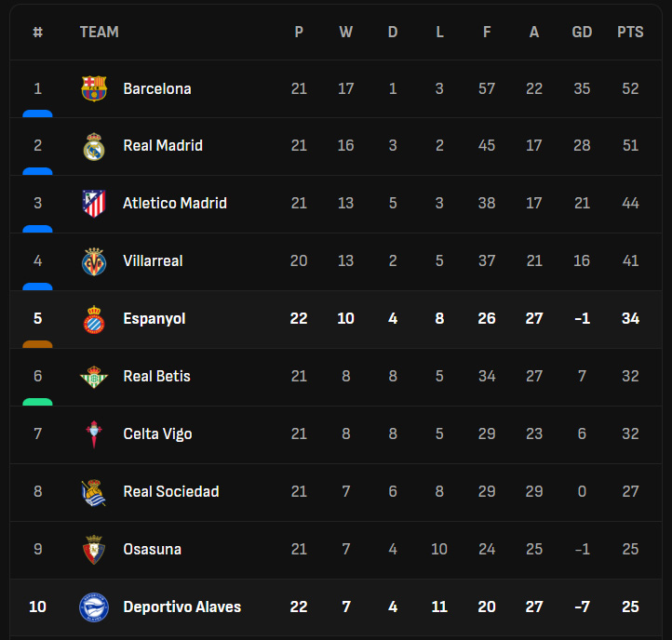The height and width of the screenshot is (640, 672).
Task: Open the Deportivo Alaves team name link
Action: coord(182,607)
